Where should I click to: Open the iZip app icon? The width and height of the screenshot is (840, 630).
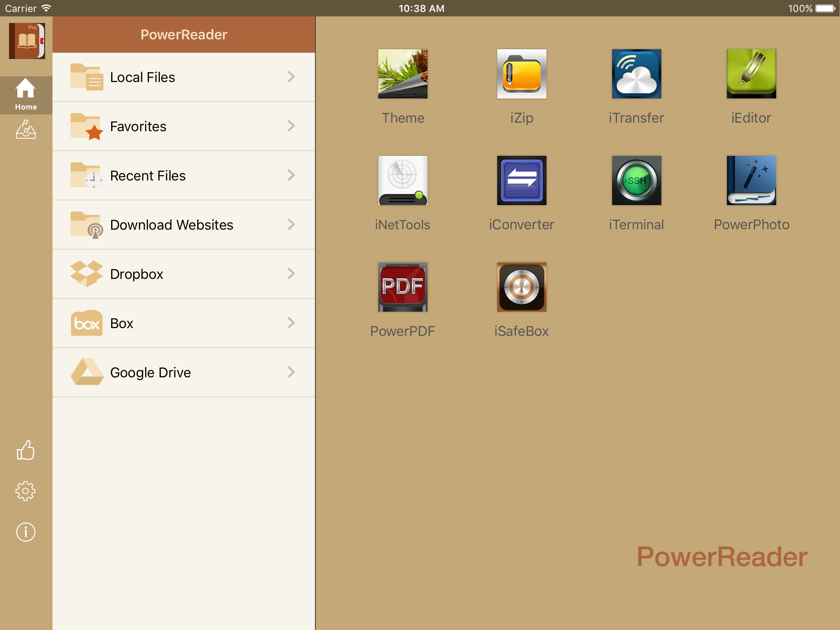click(521, 74)
